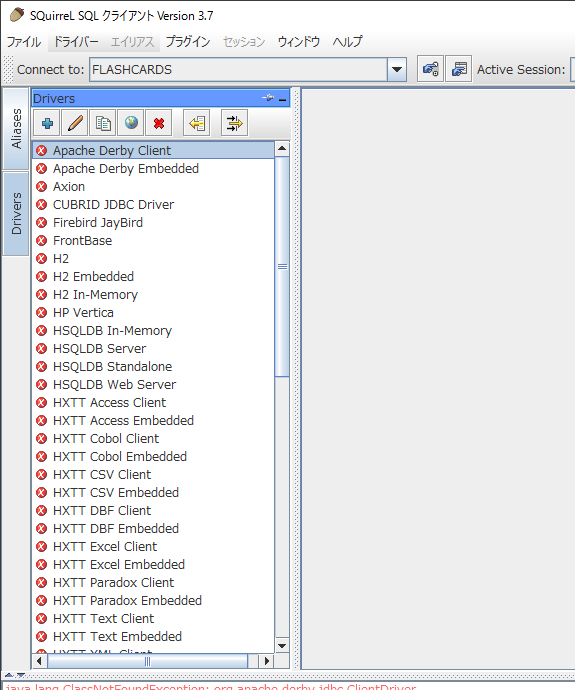Select Apache Derby Client driver

point(154,150)
